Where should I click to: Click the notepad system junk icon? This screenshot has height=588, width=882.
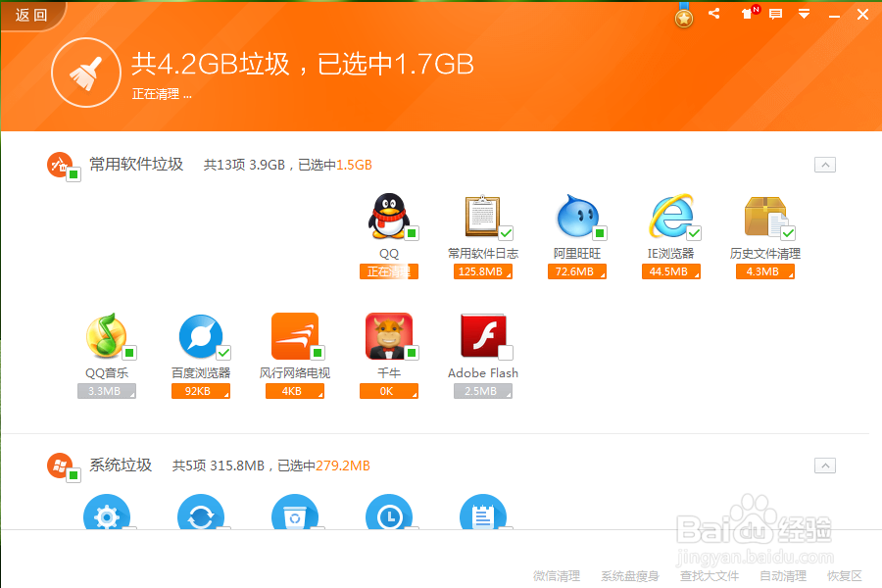point(482,513)
